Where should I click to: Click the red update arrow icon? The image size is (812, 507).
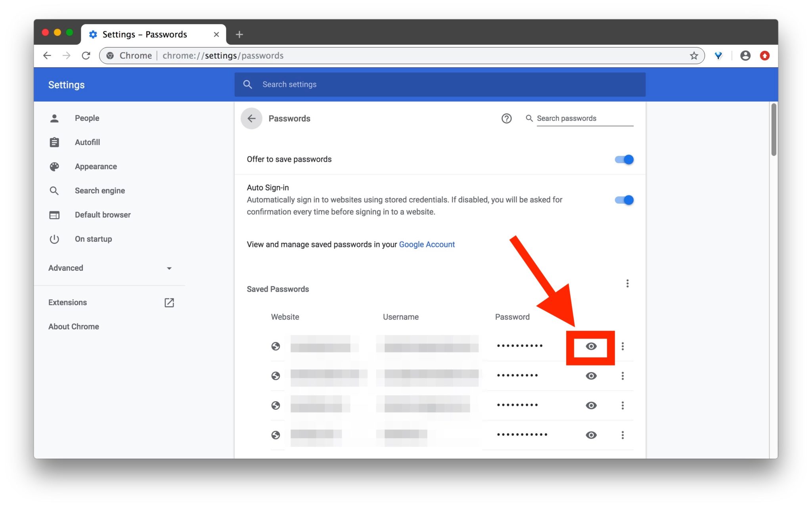[765, 55]
